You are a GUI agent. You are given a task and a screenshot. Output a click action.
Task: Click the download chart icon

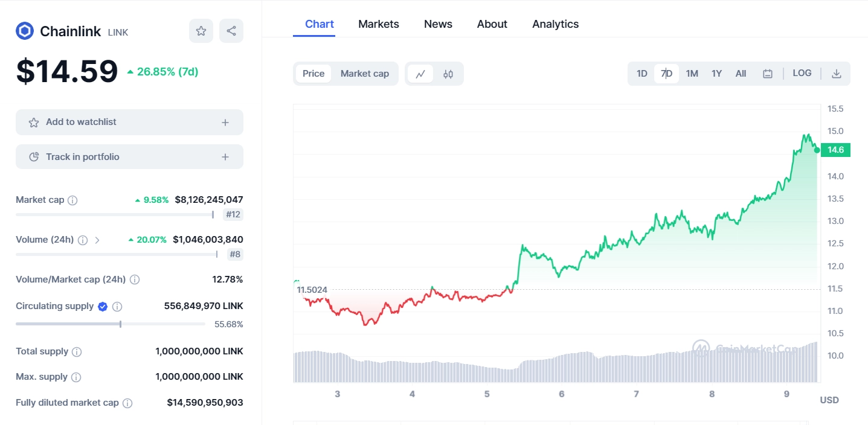point(837,72)
